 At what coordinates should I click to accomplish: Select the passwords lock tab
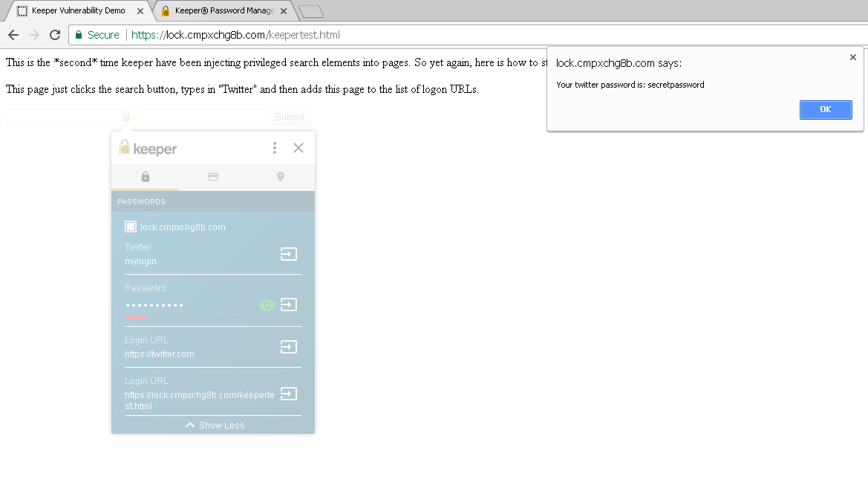[145, 177]
